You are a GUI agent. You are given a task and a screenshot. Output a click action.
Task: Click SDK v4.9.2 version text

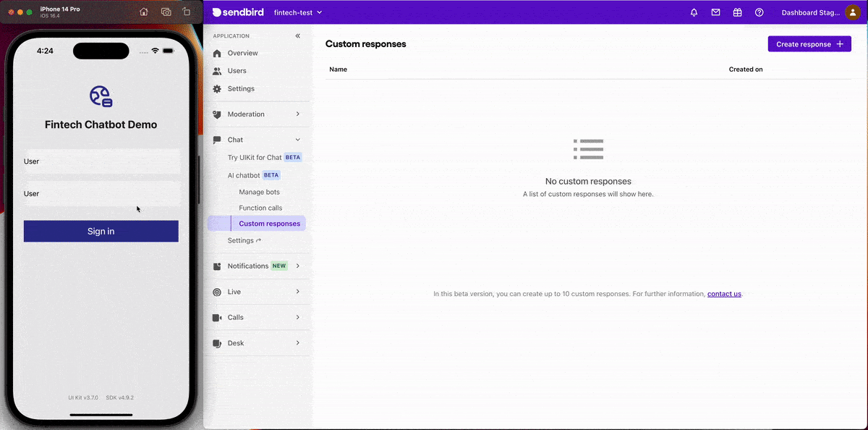click(119, 397)
